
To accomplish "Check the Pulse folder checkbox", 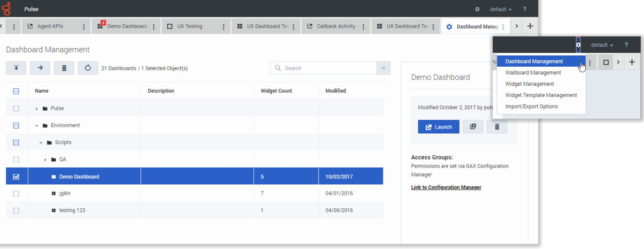I will point(16,108).
